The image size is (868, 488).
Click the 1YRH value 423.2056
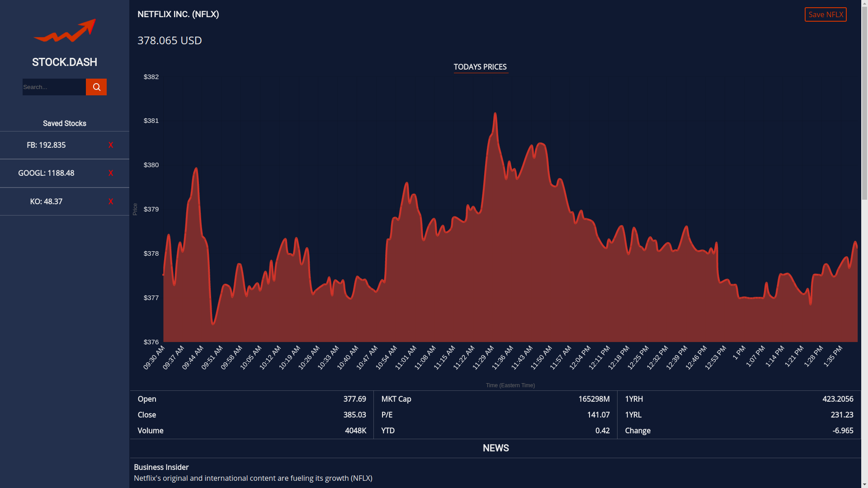[x=838, y=399]
